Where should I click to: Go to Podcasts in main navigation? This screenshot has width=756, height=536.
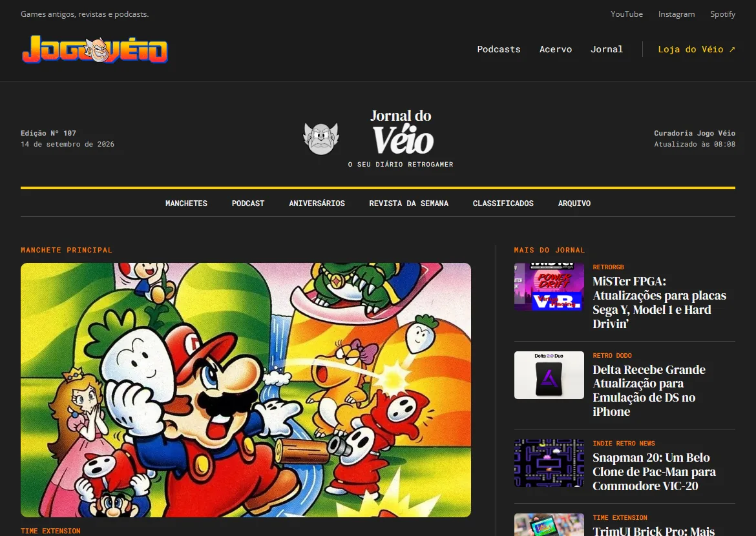(x=499, y=49)
